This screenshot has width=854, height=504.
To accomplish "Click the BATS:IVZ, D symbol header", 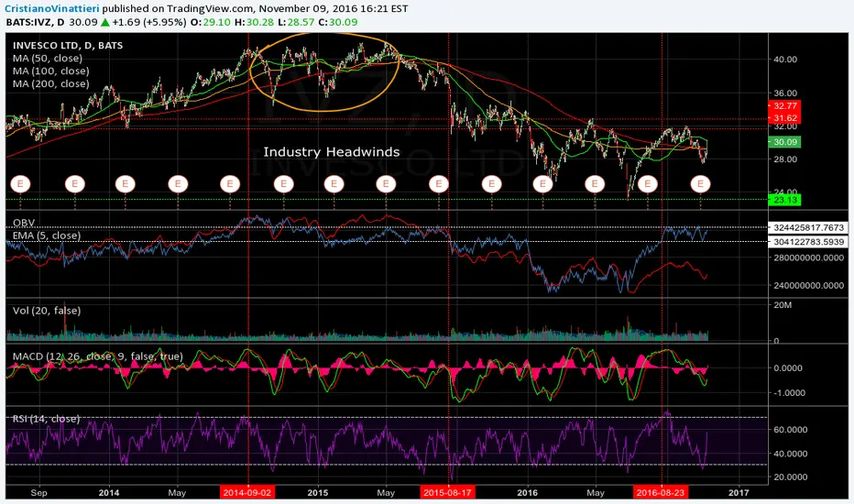I will [36, 22].
